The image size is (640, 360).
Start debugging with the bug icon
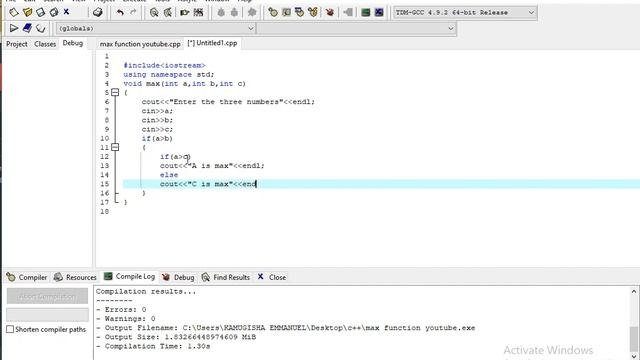(330, 13)
